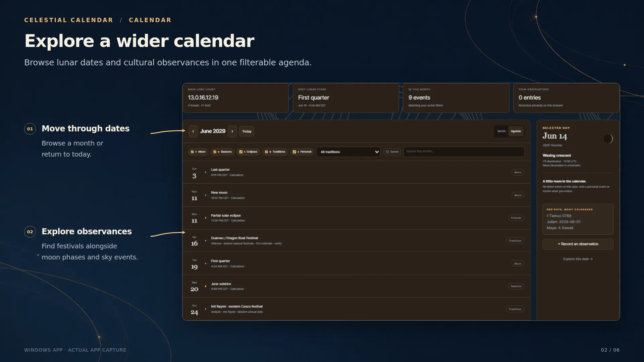The height and width of the screenshot is (362, 644).
Task: Open the All traditions dropdown
Action: pyautogui.click(x=348, y=152)
